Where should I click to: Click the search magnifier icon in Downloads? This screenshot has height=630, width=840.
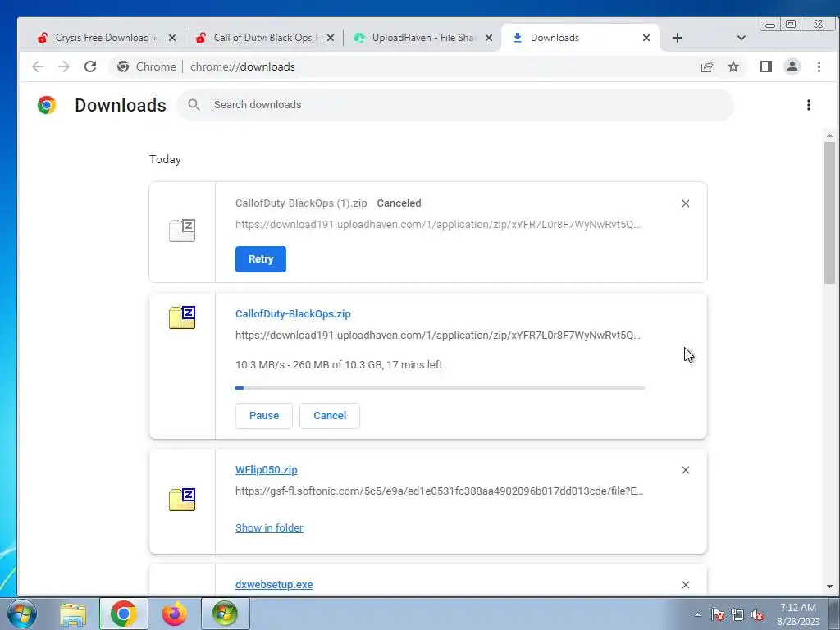194,105
